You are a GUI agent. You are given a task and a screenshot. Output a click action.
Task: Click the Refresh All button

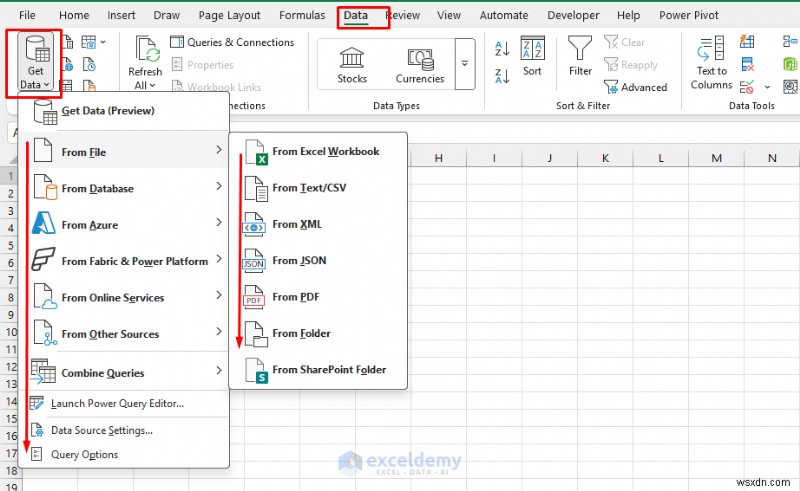pos(145,63)
